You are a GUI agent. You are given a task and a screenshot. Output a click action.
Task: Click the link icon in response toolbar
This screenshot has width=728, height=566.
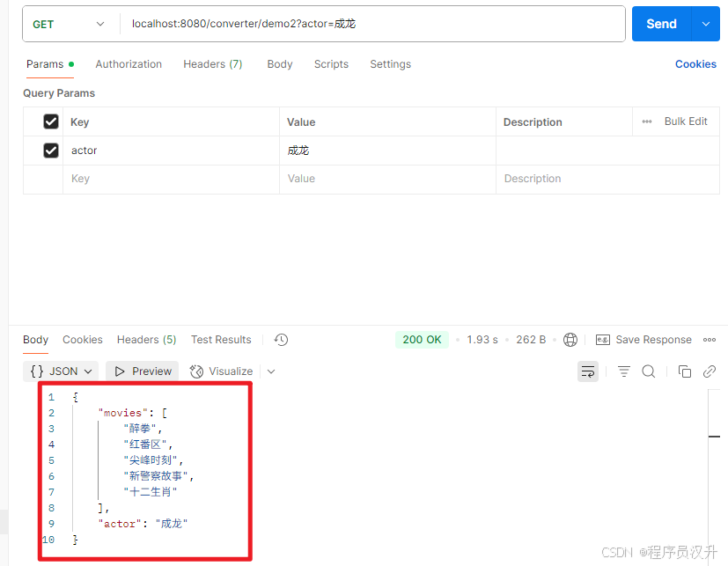[709, 371]
